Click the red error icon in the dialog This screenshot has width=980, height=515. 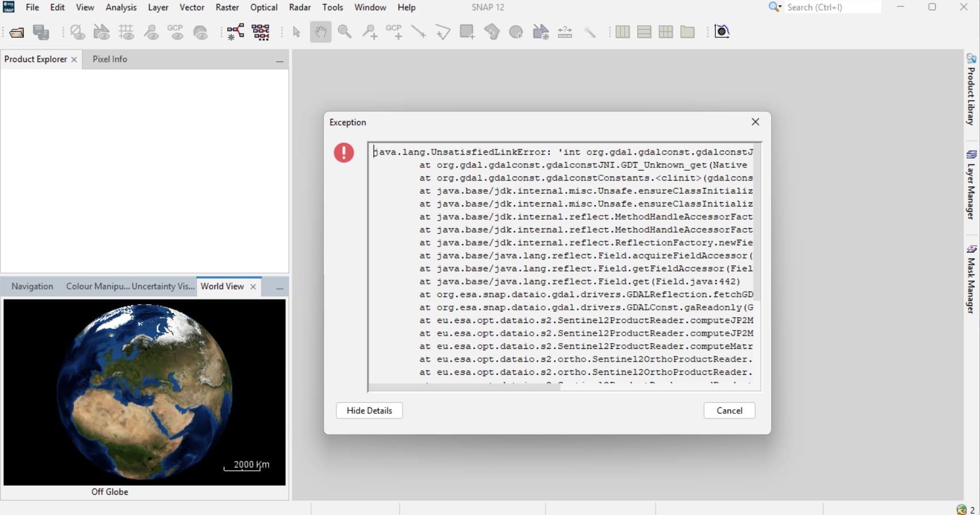click(x=344, y=152)
